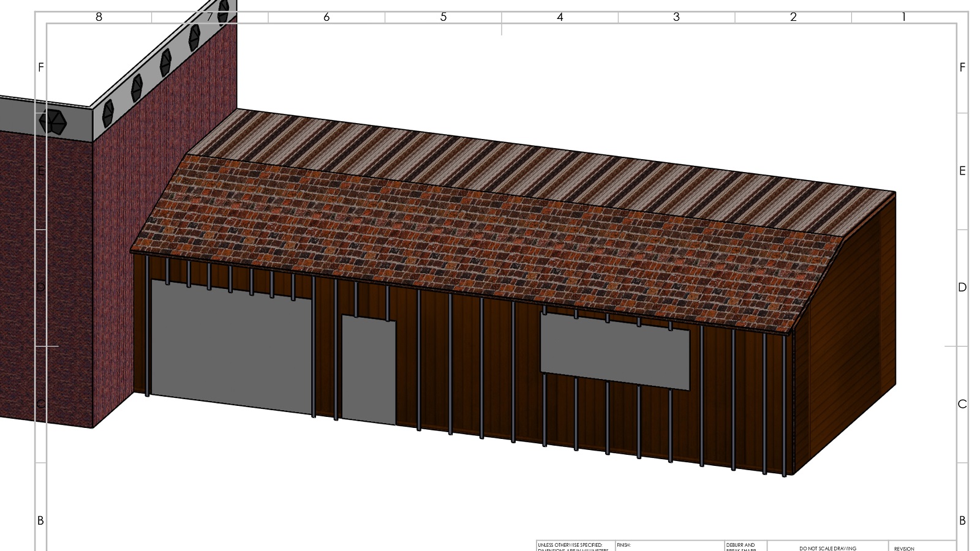Click zone number 2 in the top border

coord(793,17)
